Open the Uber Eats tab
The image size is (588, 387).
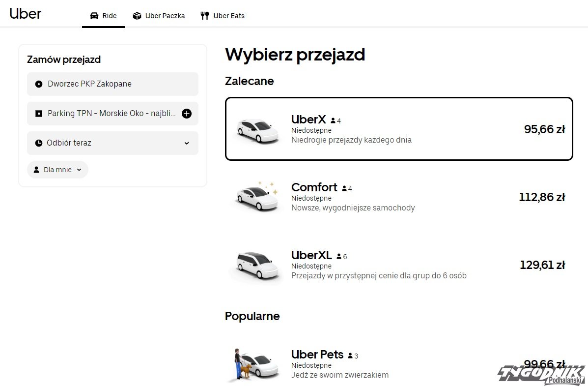[228, 16]
